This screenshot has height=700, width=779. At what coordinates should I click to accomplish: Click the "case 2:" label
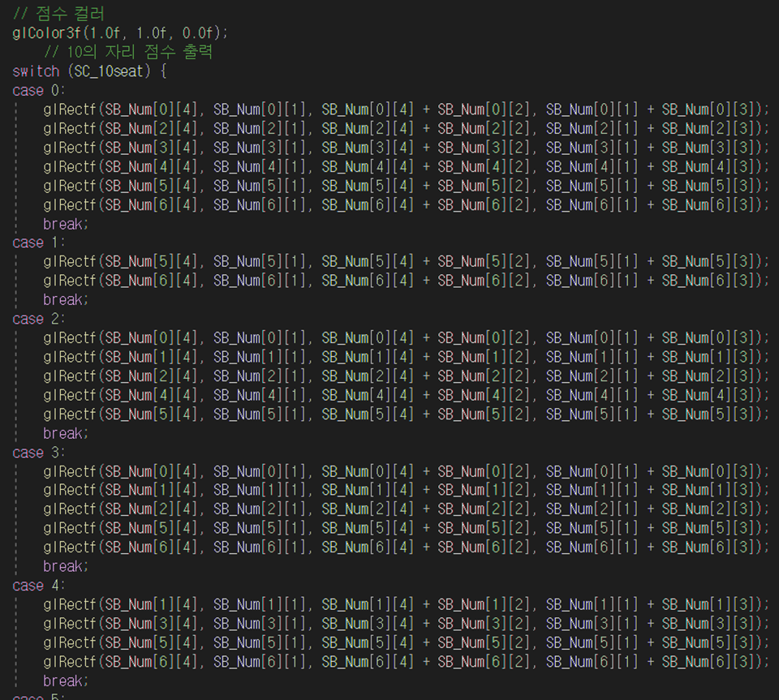pos(38,319)
